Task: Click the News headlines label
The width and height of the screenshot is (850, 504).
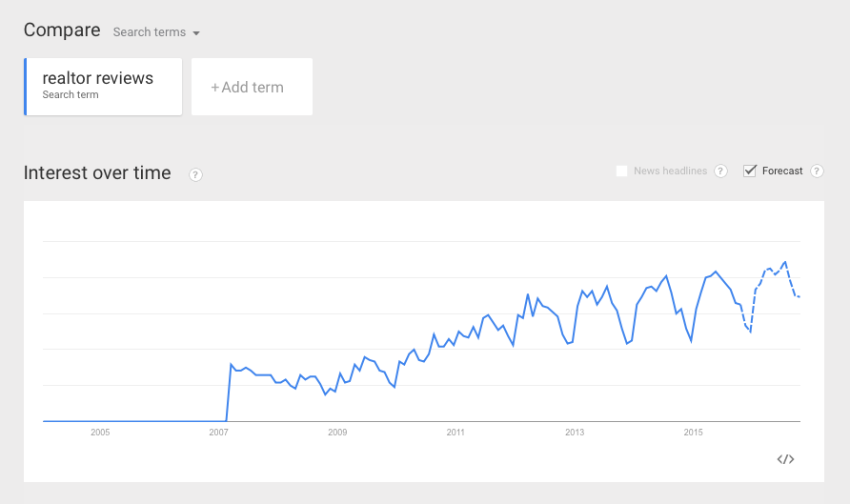Action: [x=671, y=171]
